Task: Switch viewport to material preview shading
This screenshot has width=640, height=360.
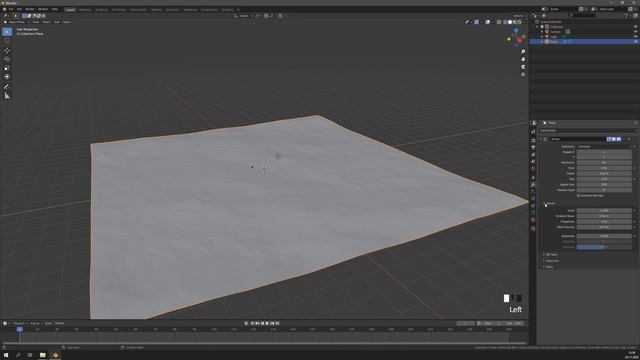Action: pos(515,22)
